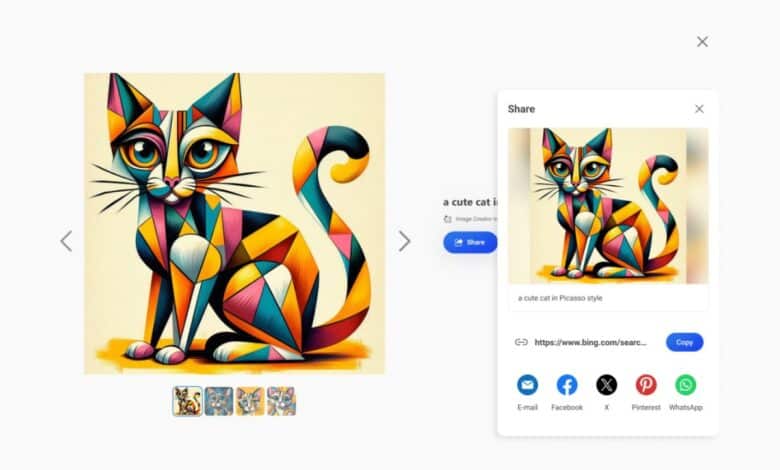Click the large Picasso cat image
780x470 pixels.
(234, 223)
